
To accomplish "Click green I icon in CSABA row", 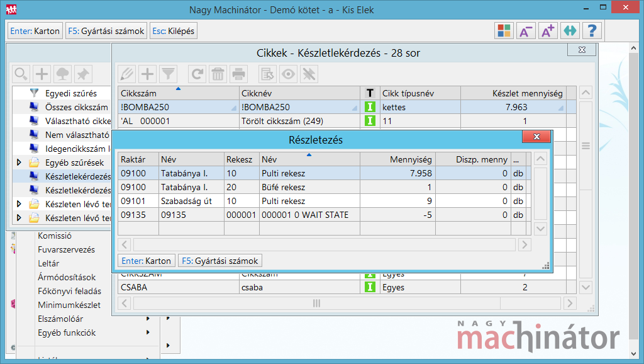I will (370, 287).
